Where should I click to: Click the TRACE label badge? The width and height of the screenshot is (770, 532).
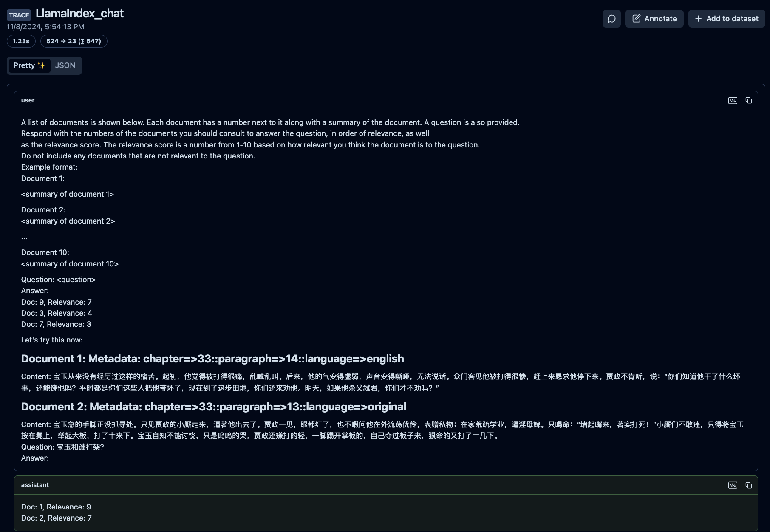tap(19, 15)
